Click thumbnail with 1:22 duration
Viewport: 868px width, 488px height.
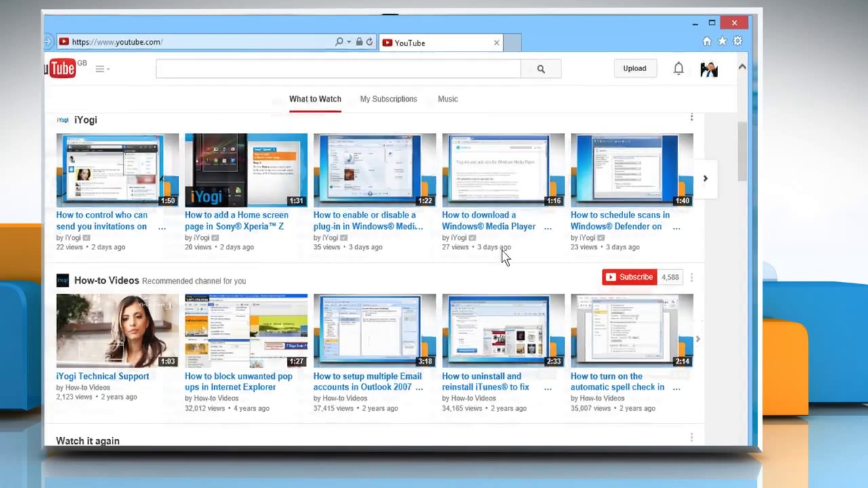(x=374, y=170)
